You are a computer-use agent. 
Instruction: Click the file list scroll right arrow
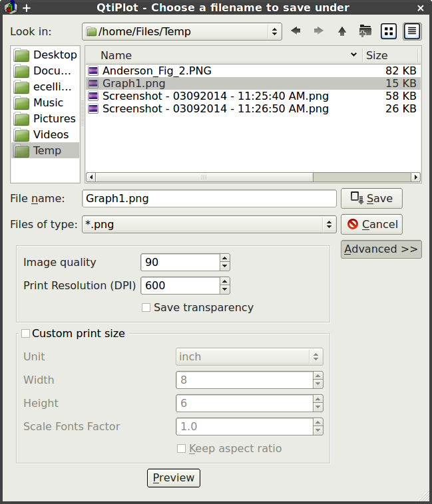click(416, 177)
